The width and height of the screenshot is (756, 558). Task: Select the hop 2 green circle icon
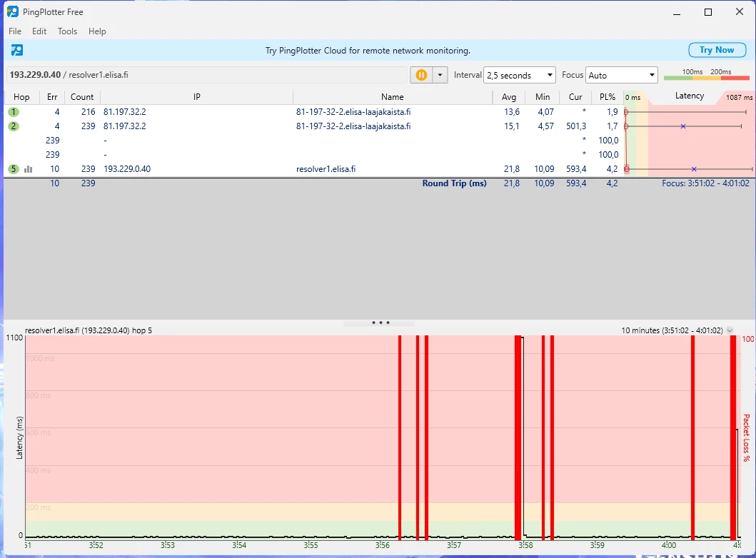click(14, 126)
